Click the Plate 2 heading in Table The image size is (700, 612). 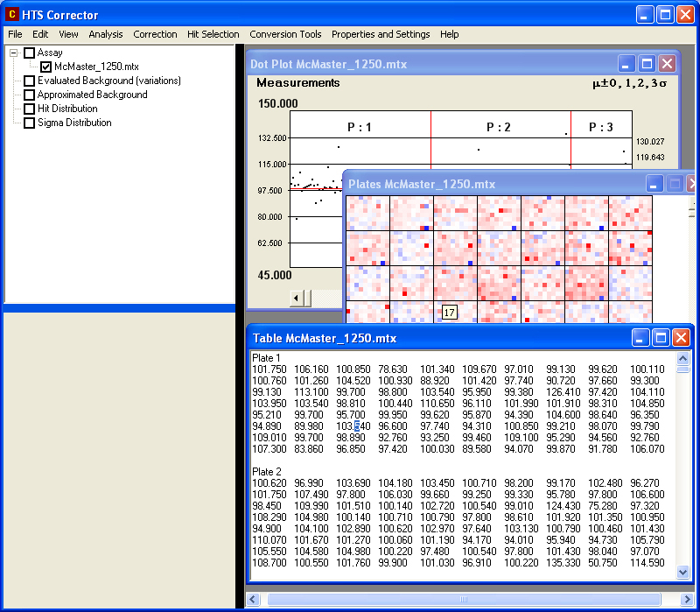coord(267,472)
